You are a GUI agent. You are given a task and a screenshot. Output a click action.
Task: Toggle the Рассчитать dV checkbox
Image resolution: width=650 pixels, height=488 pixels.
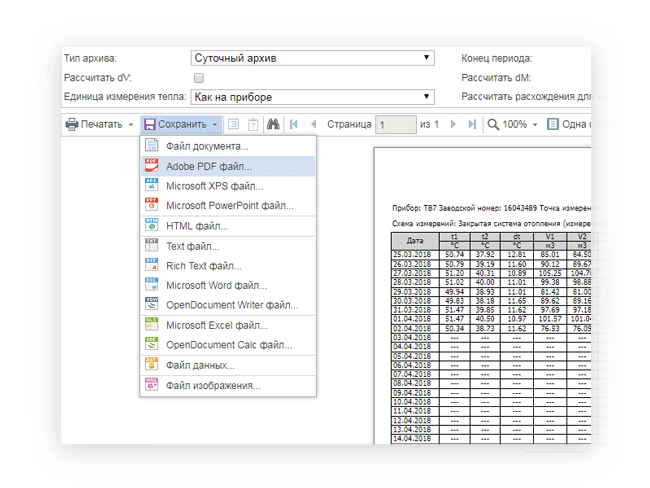(199, 78)
